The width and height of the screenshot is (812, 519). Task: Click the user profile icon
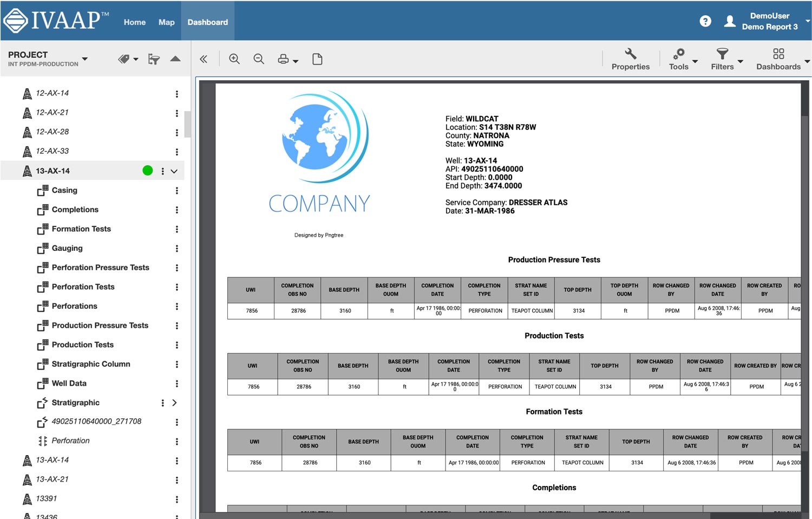pos(730,21)
